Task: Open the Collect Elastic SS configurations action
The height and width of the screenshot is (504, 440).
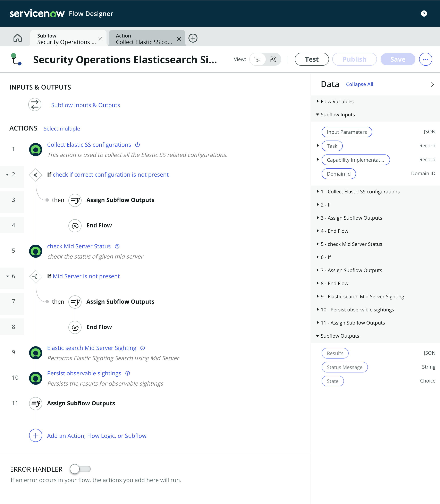Action: pos(89,145)
